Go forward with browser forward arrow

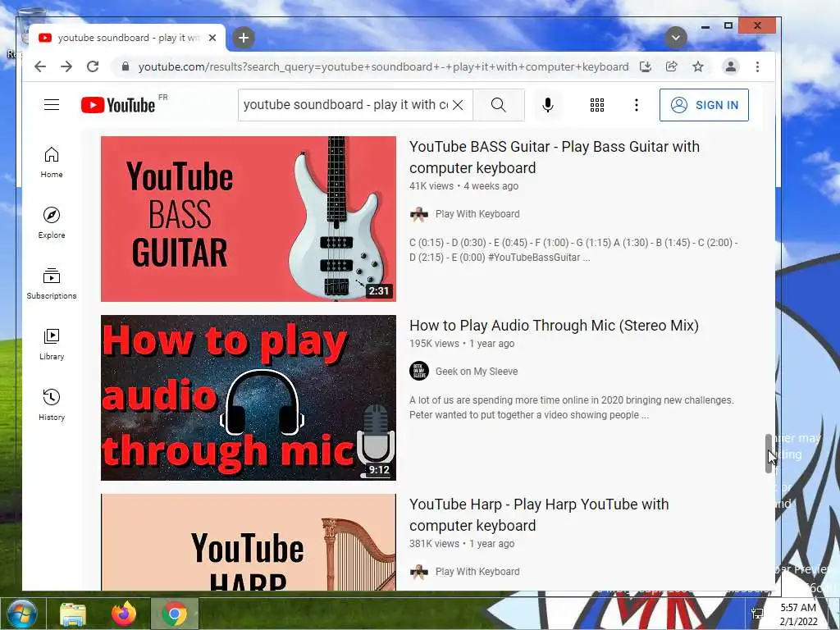point(66,66)
